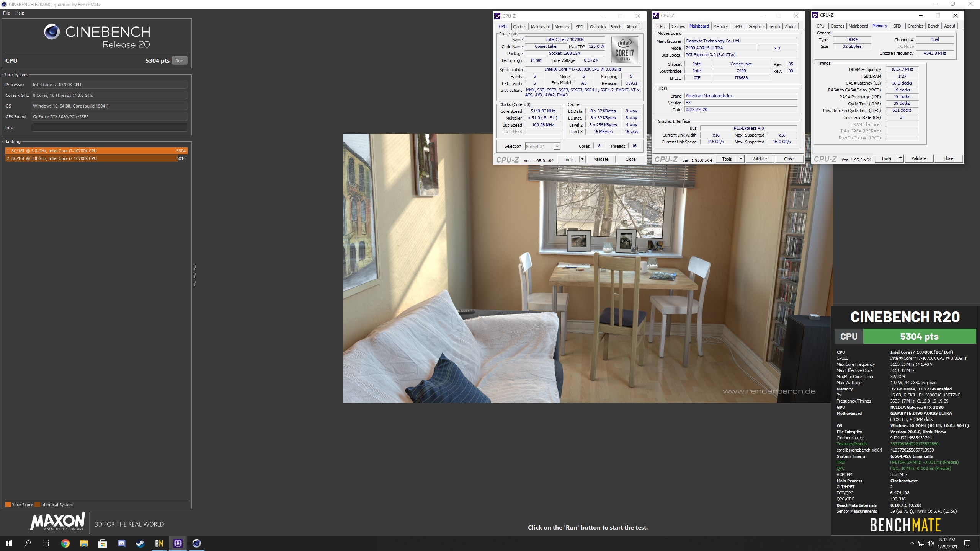980x551 pixels.
Task: Open Task View on the taskbar
Action: [x=46, y=543]
